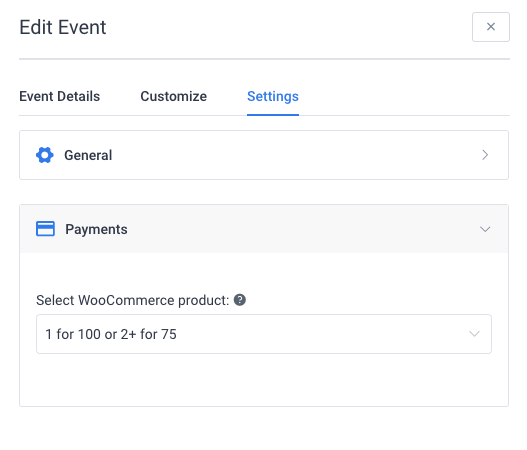Expand General section using right chevron

485,155
